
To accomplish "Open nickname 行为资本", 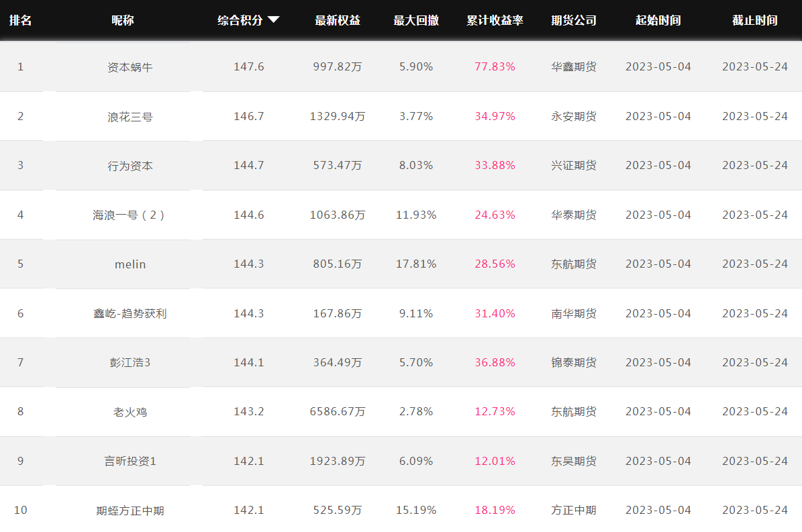I will point(130,166).
